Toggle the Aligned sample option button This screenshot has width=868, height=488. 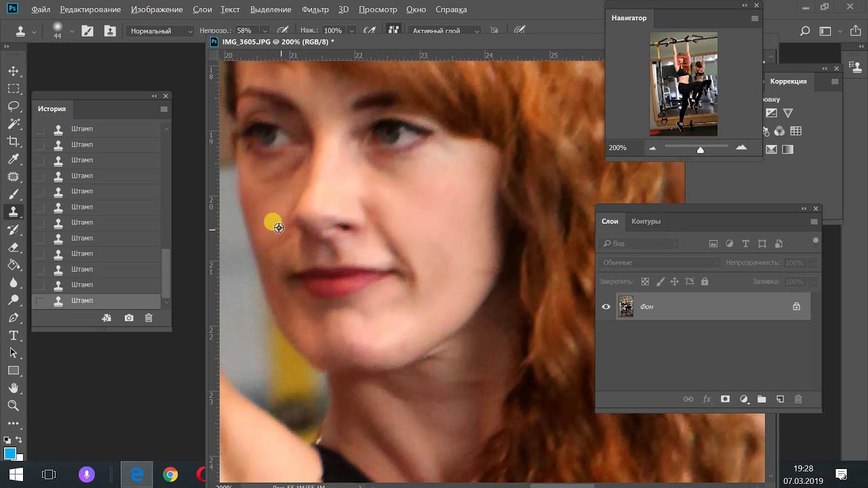click(x=393, y=30)
